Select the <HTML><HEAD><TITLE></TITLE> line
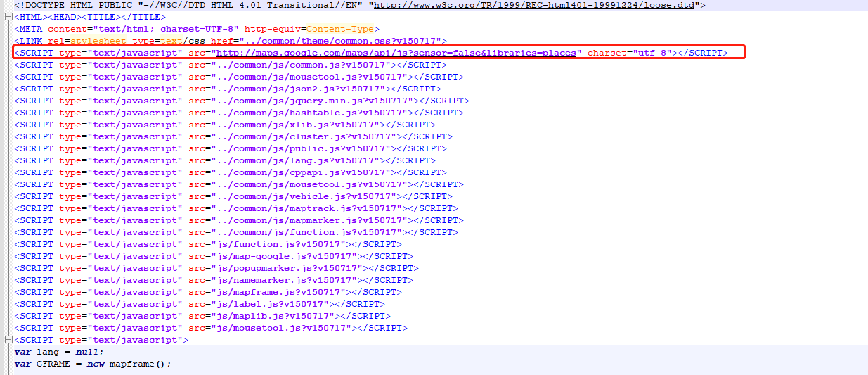Screen dimensions: 868x375 [x=90, y=18]
